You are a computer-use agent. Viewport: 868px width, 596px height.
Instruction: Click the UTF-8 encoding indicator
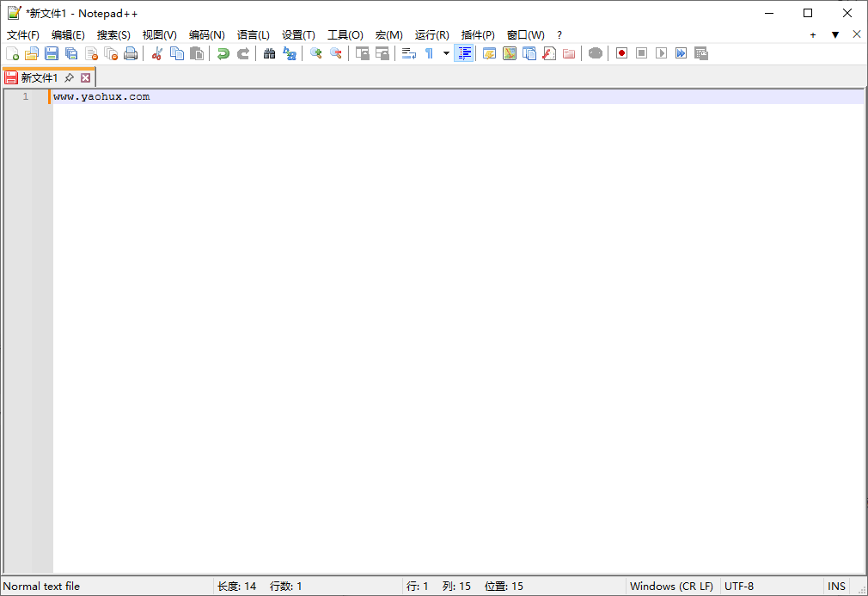tap(739, 586)
